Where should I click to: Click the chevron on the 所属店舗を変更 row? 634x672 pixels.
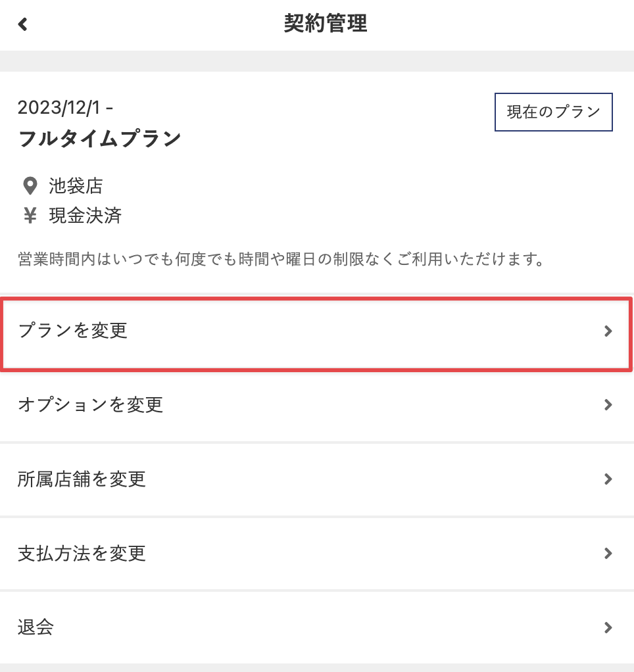point(608,479)
